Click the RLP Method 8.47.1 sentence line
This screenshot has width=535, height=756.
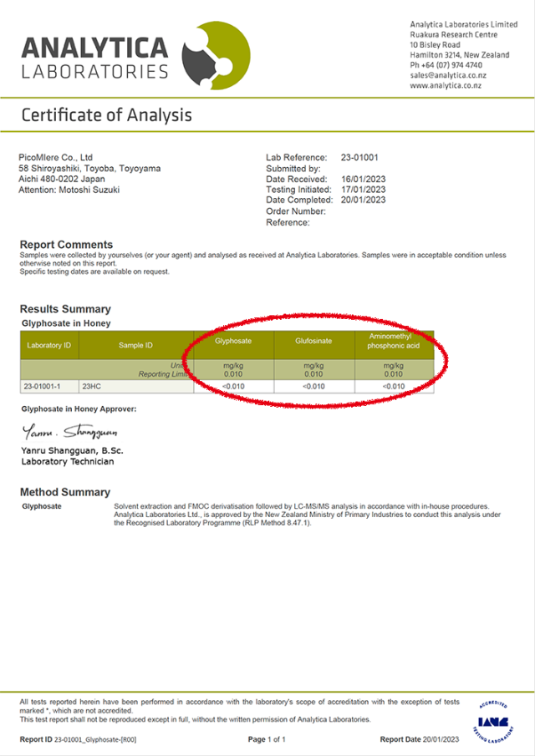tap(212, 523)
